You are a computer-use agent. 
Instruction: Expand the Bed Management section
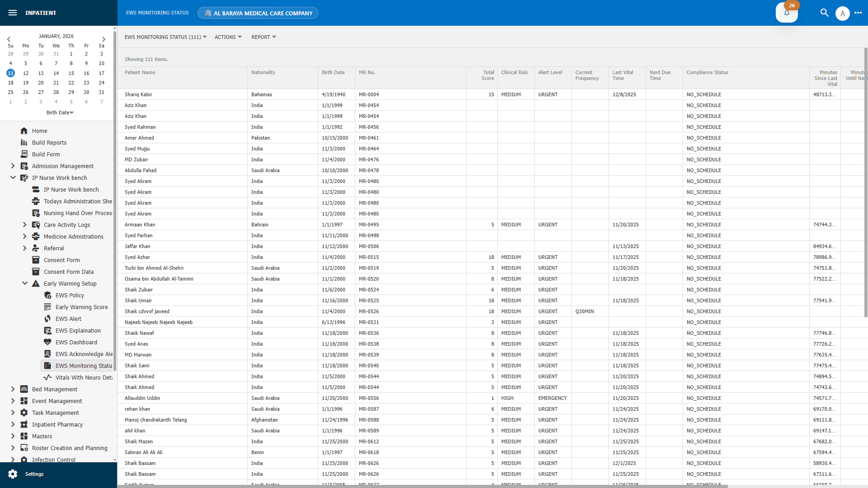tap(12, 389)
